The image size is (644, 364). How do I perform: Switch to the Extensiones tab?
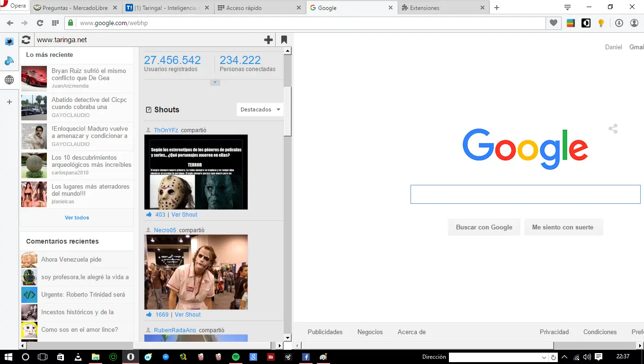pos(443,8)
